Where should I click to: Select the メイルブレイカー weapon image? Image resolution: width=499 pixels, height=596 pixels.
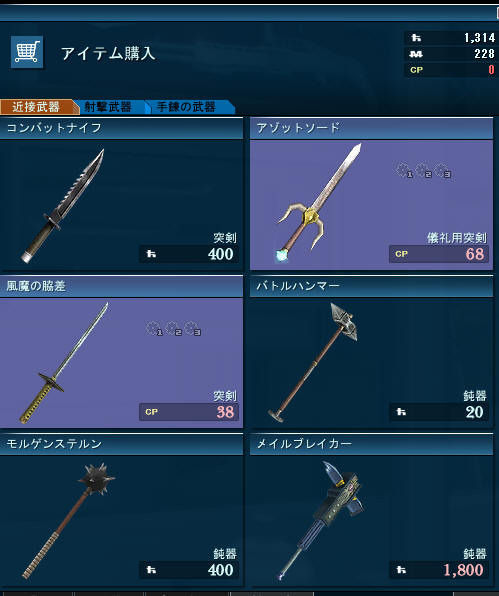[321, 520]
